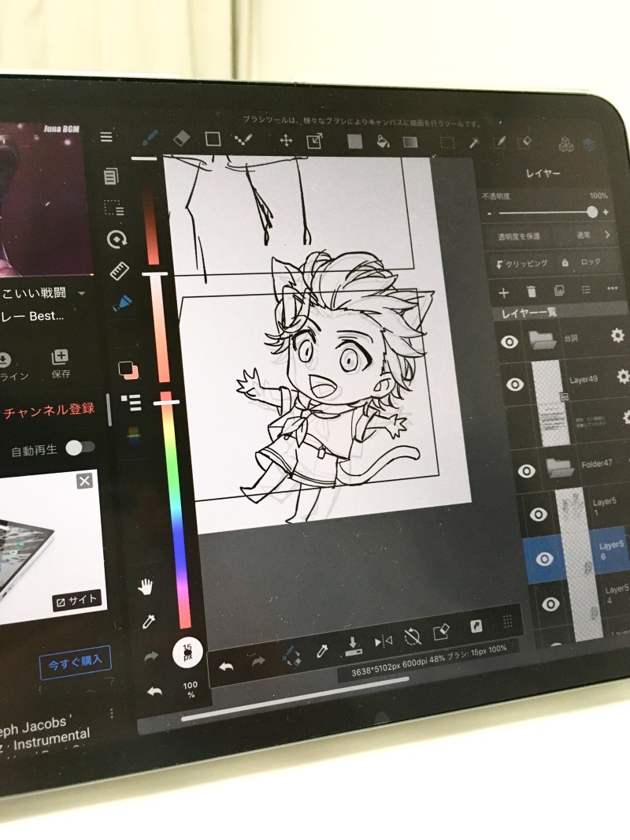The image size is (630, 840).
Task: Open the 通常 blend mode dropdown
Action: 593,235
